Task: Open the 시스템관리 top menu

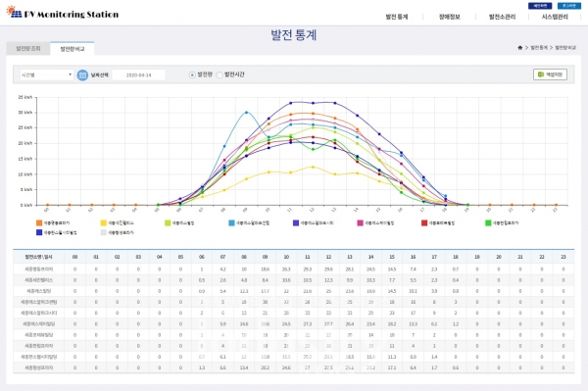Action: coord(555,17)
